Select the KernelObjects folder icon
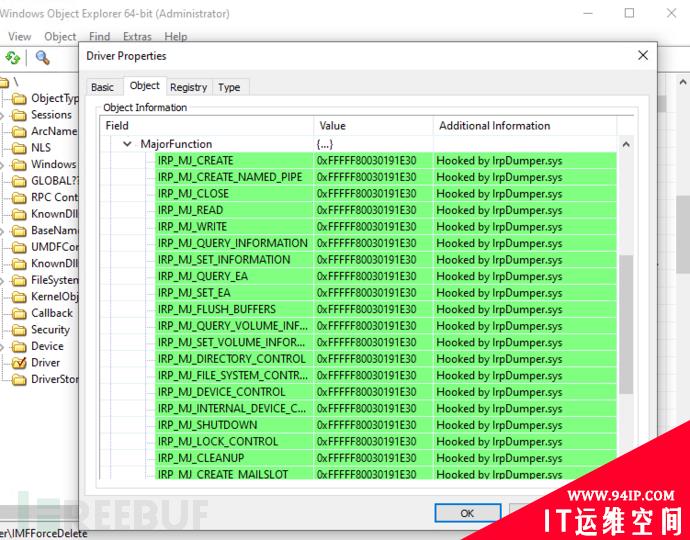Screen dimensions: 690x540 [x=19, y=297]
